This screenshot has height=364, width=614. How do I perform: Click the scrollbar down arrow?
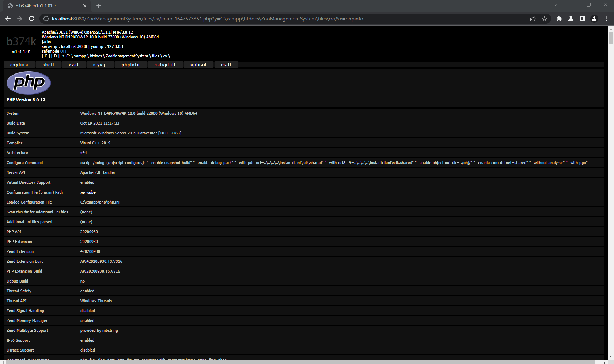click(611, 357)
